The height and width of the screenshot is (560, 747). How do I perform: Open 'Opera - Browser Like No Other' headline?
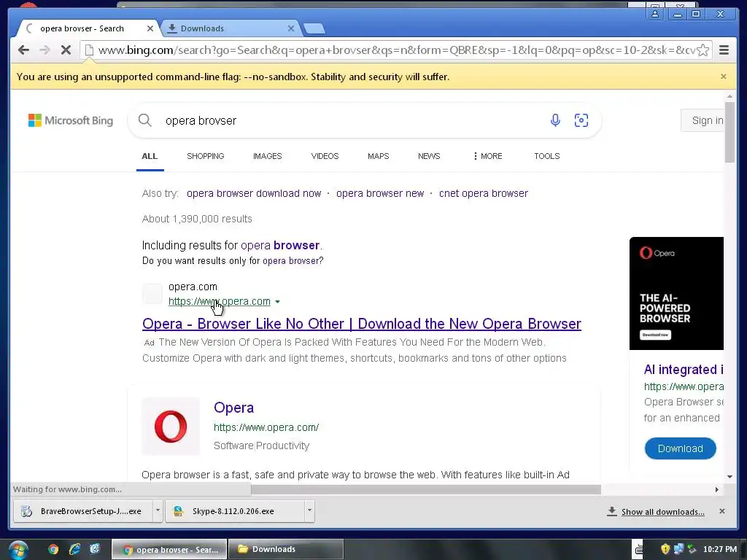pyautogui.click(x=362, y=324)
